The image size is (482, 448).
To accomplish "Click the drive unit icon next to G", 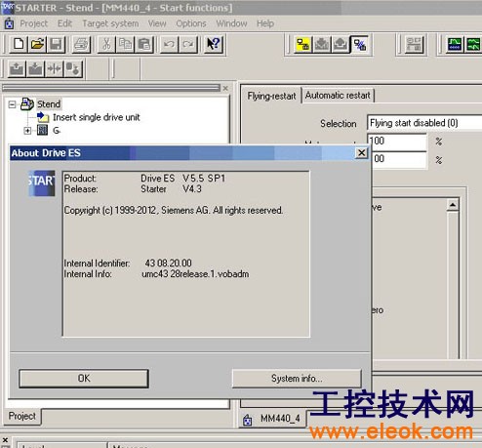I will coord(42,130).
